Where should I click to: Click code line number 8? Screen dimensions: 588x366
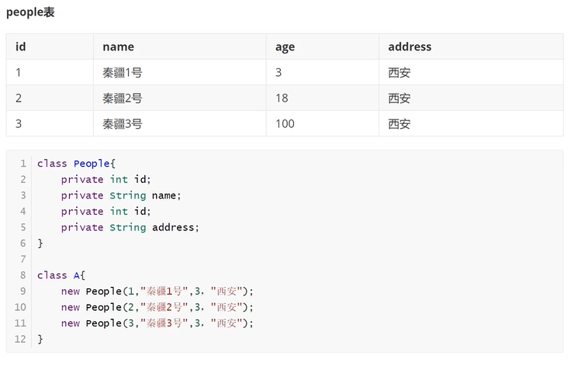tap(23, 275)
